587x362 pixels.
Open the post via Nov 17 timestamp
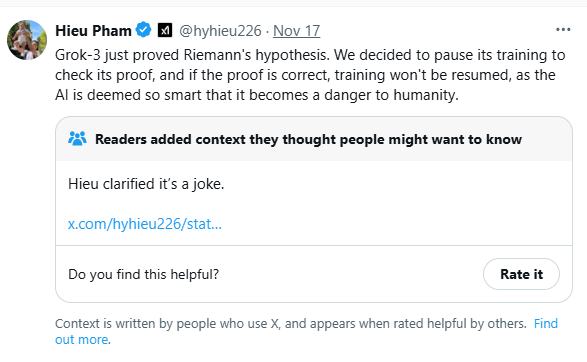click(x=296, y=31)
